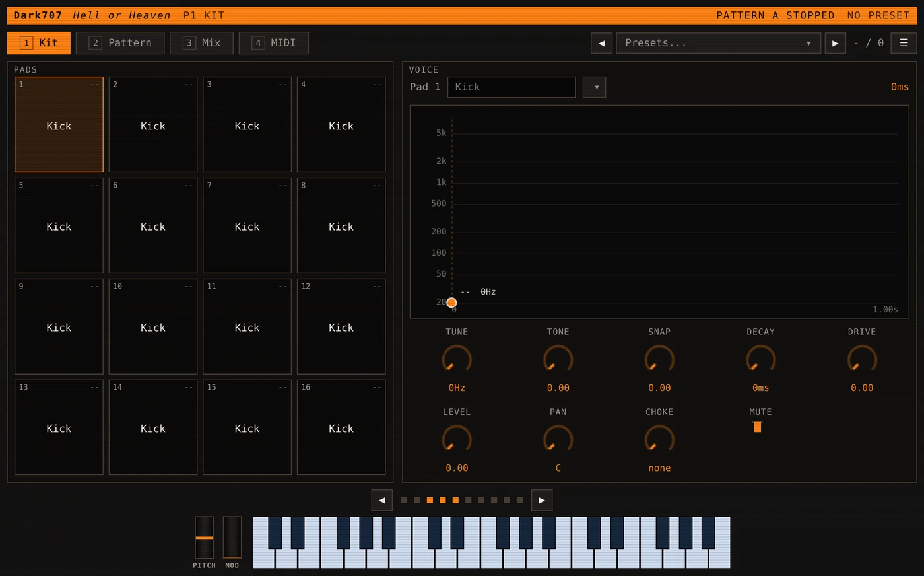This screenshot has width=924, height=576.
Task: Click the TUNE knob
Action: [457, 360]
